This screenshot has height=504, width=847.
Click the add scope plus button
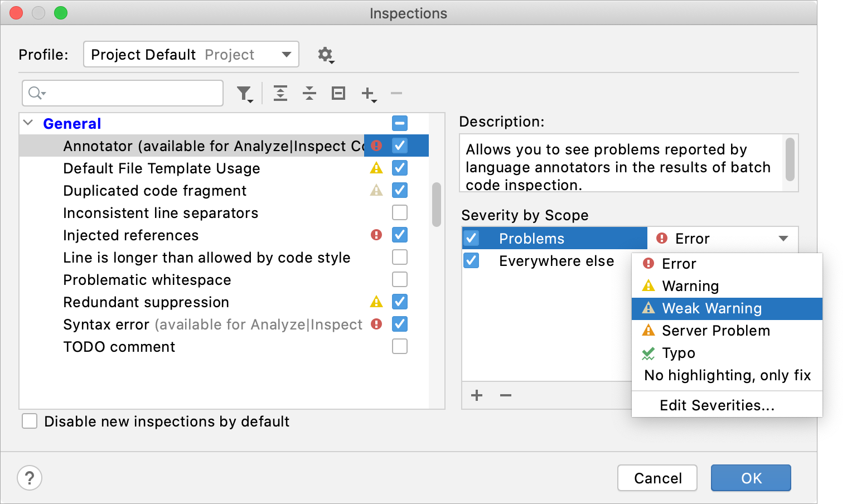tap(477, 396)
